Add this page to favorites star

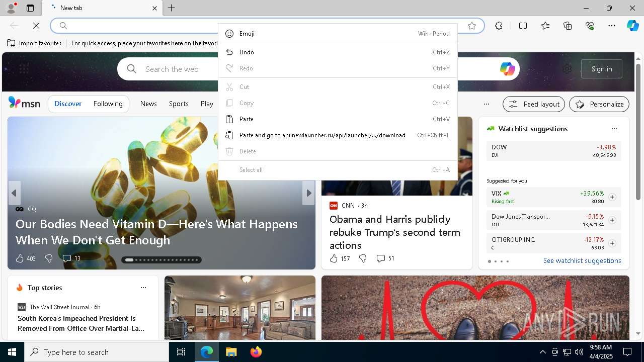(472, 26)
